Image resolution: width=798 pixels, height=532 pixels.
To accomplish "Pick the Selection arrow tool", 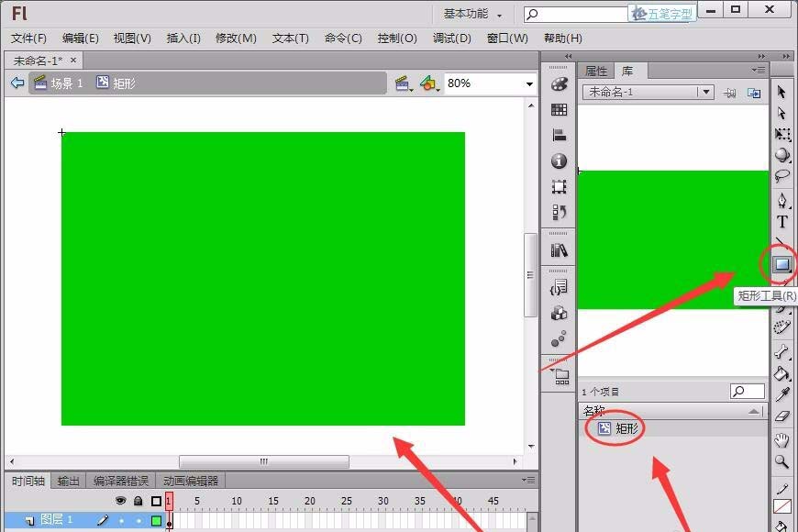I will click(782, 93).
